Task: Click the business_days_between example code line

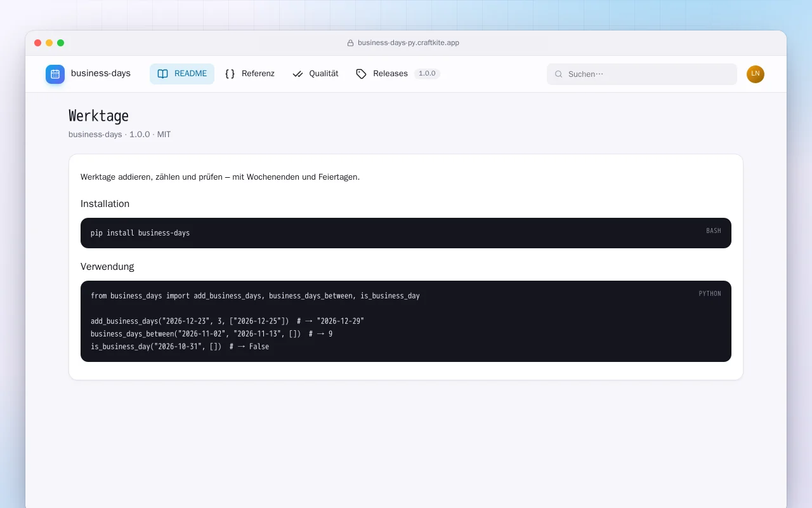Action: coord(211,334)
